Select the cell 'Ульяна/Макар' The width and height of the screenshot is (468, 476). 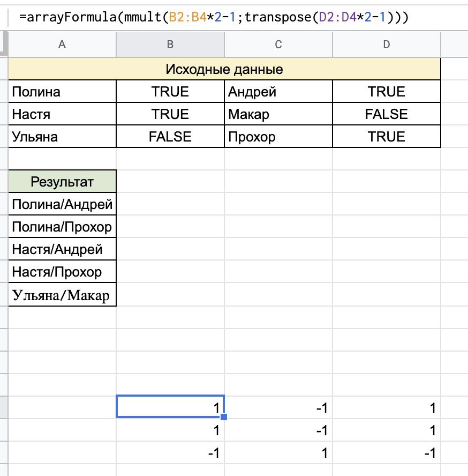pyautogui.click(x=62, y=294)
